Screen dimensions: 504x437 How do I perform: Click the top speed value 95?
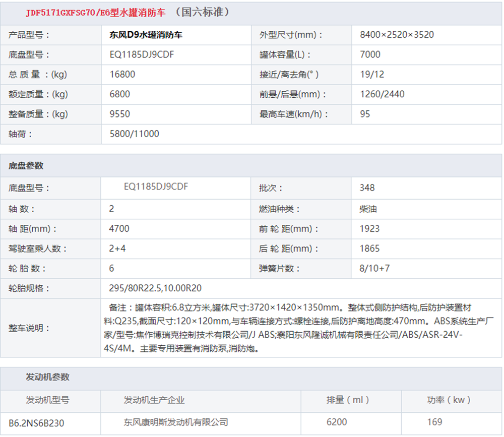(x=365, y=114)
